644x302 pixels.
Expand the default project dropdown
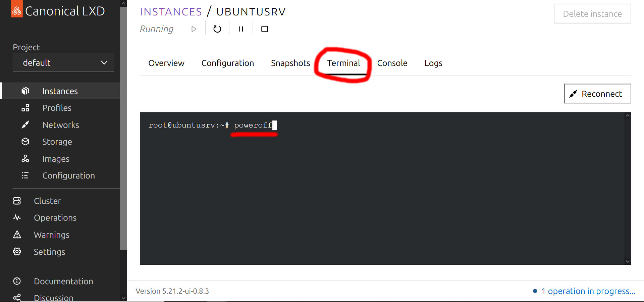pos(63,63)
